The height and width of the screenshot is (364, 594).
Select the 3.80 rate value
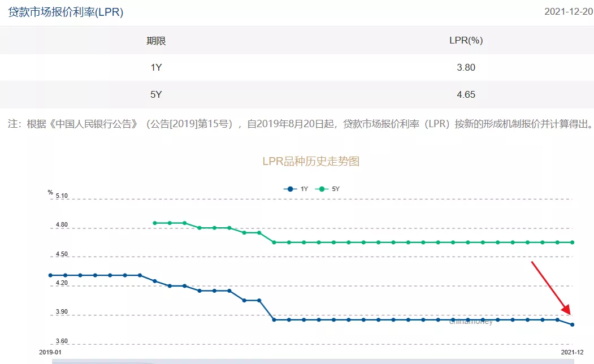click(x=466, y=67)
